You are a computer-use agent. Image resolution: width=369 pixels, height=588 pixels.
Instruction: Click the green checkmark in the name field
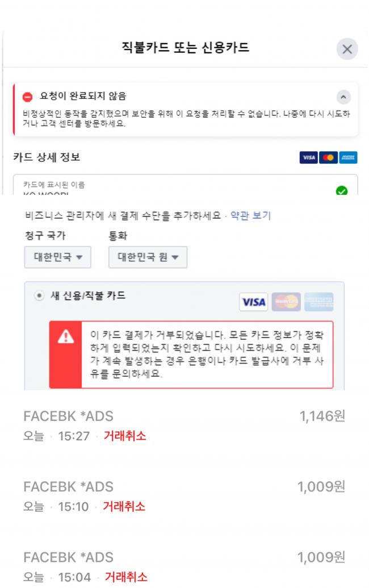point(341,191)
